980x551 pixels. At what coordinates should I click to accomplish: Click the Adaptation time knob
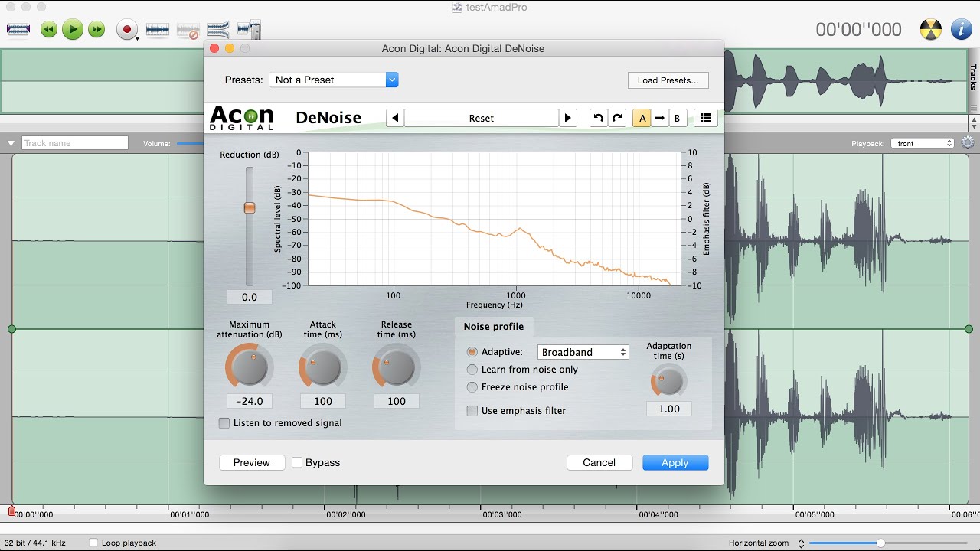668,380
